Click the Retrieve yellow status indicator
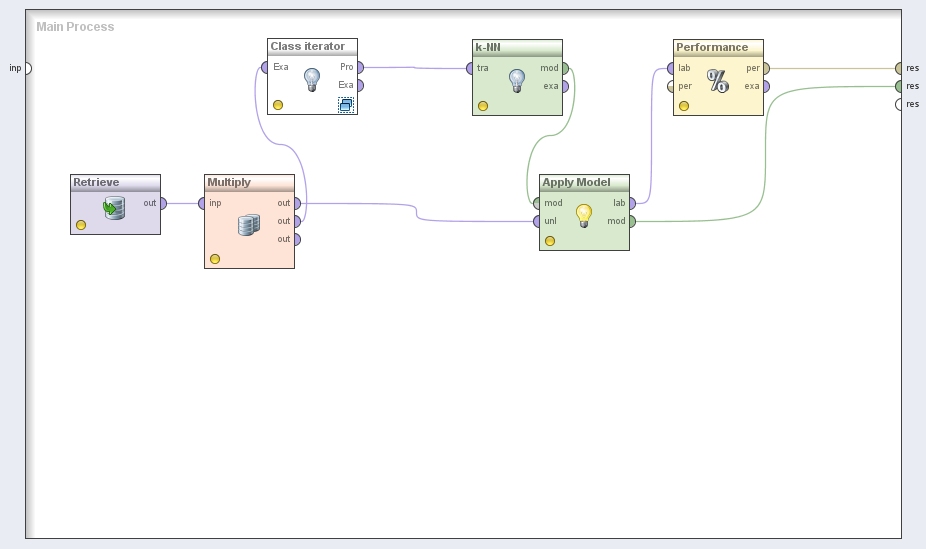 [x=81, y=225]
